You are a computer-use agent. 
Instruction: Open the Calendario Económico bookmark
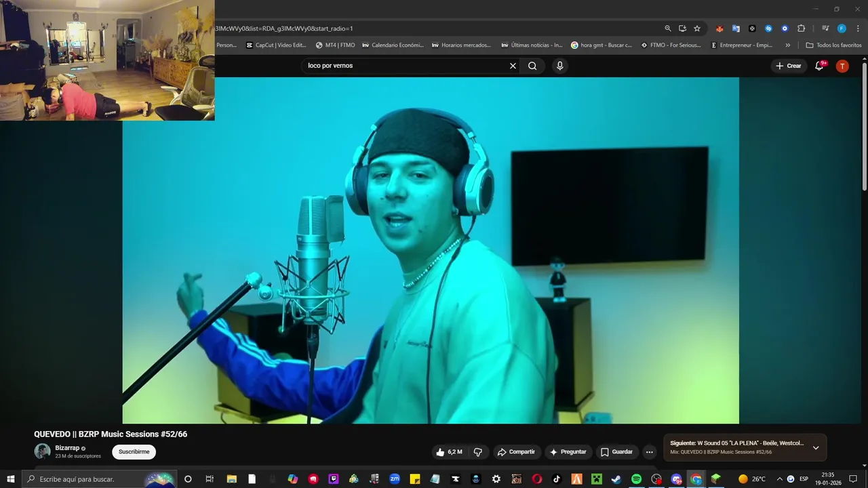coord(393,45)
